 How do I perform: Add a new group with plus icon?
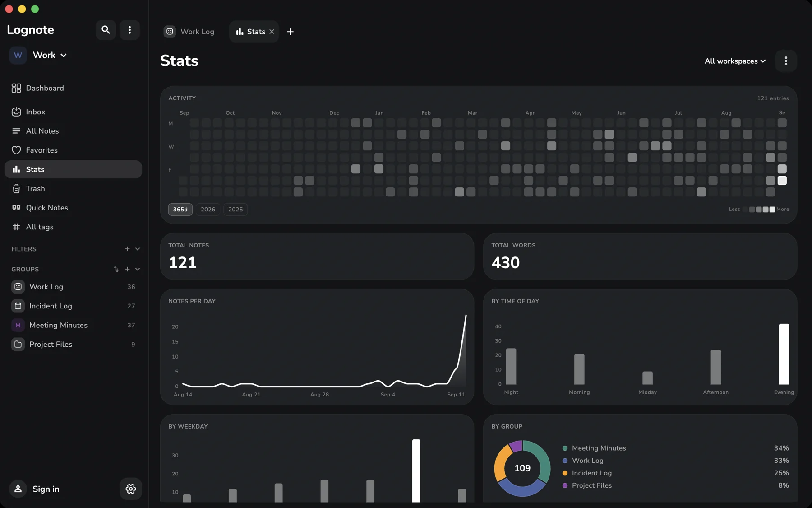(127, 269)
